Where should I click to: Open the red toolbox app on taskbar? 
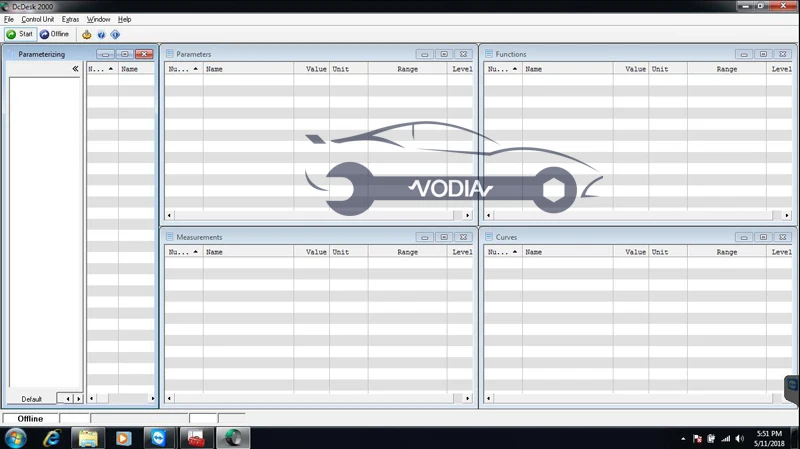196,438
